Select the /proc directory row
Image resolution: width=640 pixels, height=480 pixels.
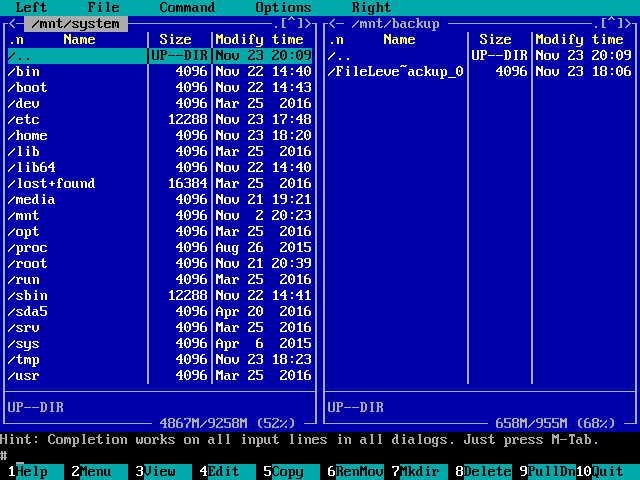click(x=160, y=247)
